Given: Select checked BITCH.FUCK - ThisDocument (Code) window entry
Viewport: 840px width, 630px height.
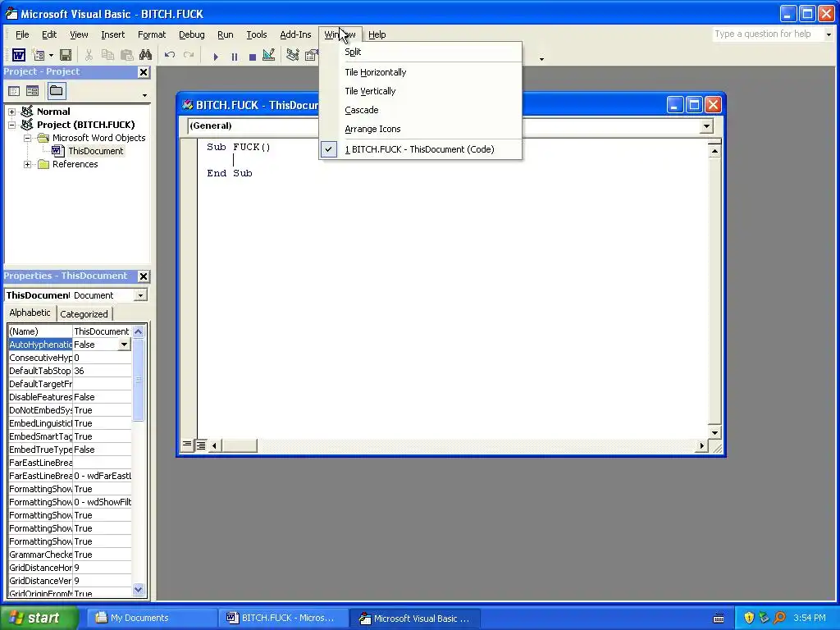Looking at the screenshot, I should point(421,149).
